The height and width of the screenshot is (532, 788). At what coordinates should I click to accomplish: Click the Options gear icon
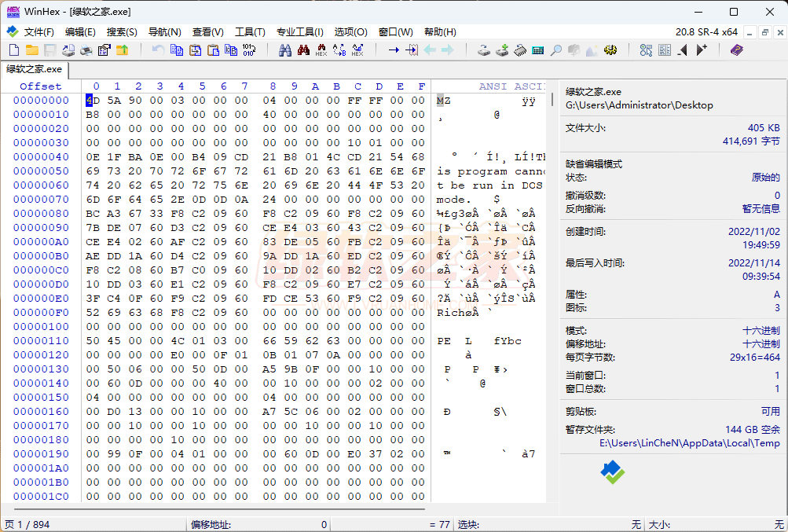point(610,50)
